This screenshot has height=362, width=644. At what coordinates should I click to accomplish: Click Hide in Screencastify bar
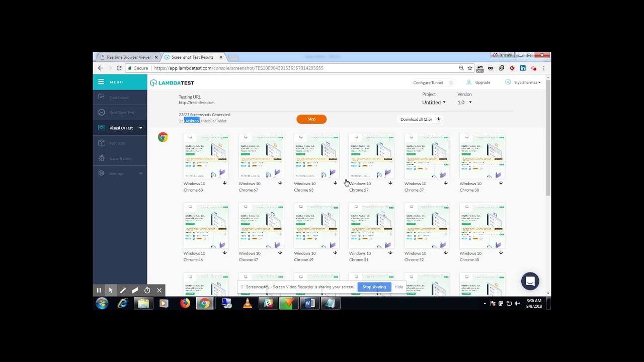click(399, 287)
